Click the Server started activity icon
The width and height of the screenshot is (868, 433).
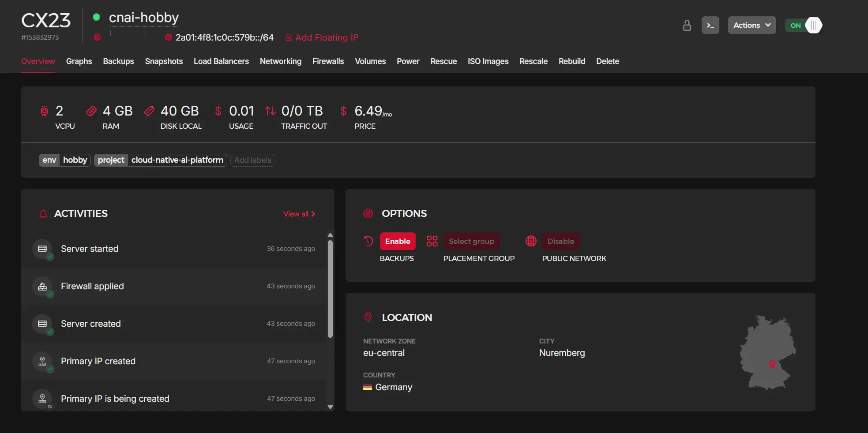coord(42,249)
